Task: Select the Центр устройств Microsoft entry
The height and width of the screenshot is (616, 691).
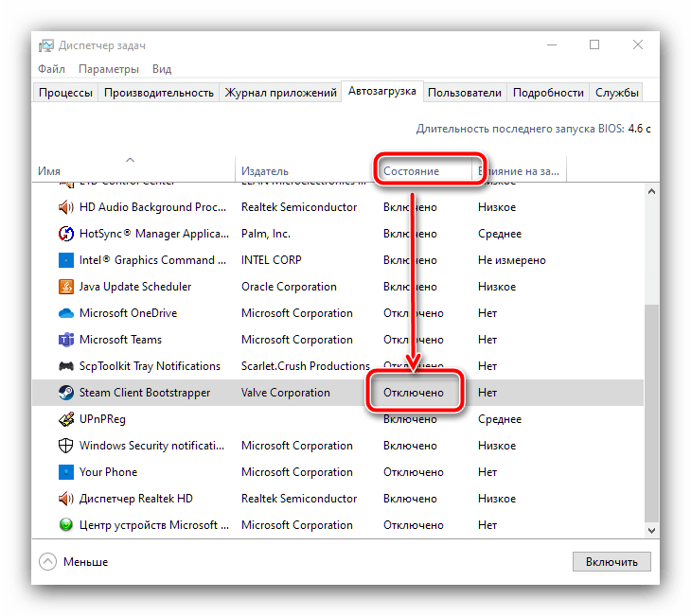Action: (154, 525)
